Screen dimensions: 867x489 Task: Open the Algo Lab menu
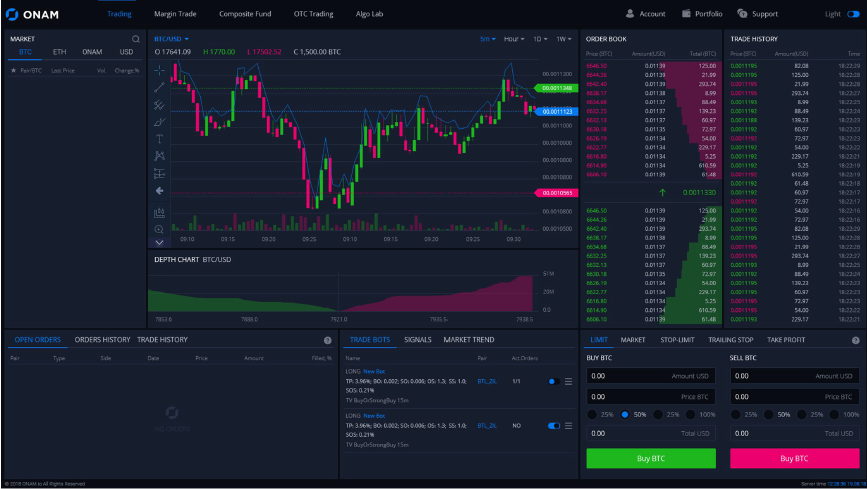click(x=369, y=14)
